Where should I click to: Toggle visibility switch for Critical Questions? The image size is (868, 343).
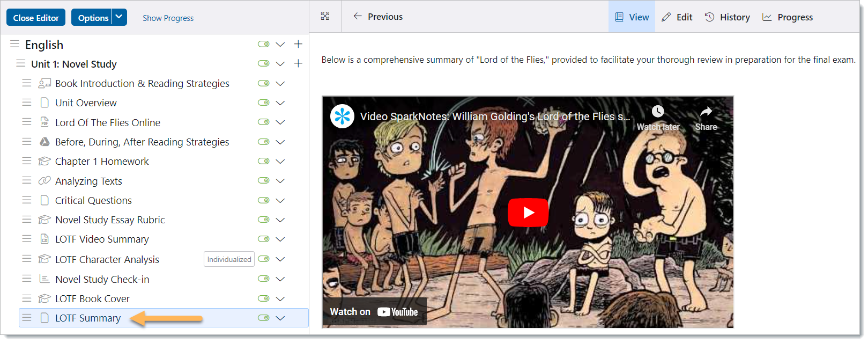pyautogui.click(x=263, y=200)
